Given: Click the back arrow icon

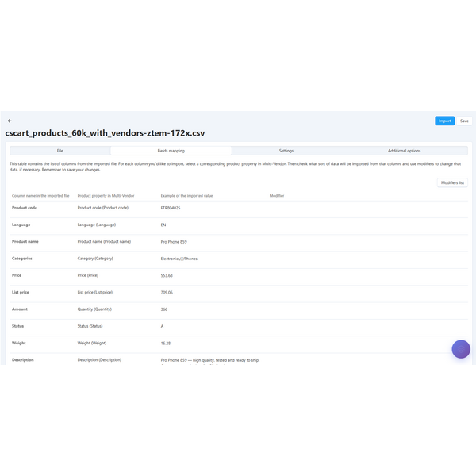Looking at the screenshot, I should pos(10,121).
